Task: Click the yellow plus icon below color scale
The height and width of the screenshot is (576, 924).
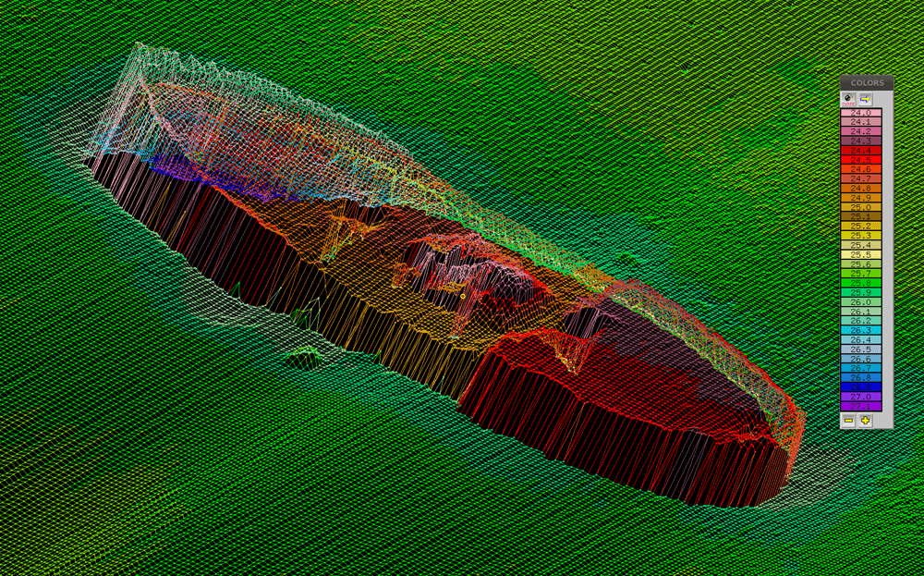Action: [866, 420]
